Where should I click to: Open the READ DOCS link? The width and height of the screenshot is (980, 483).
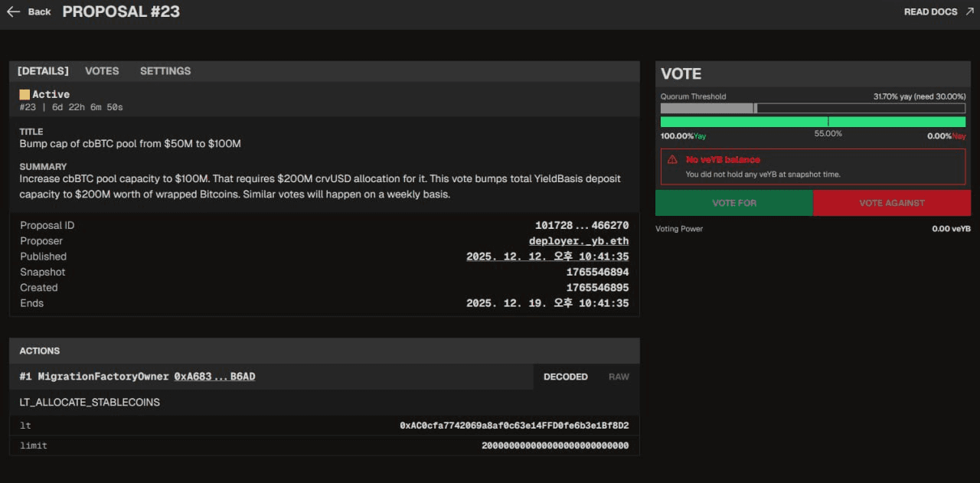coord(929,11)
